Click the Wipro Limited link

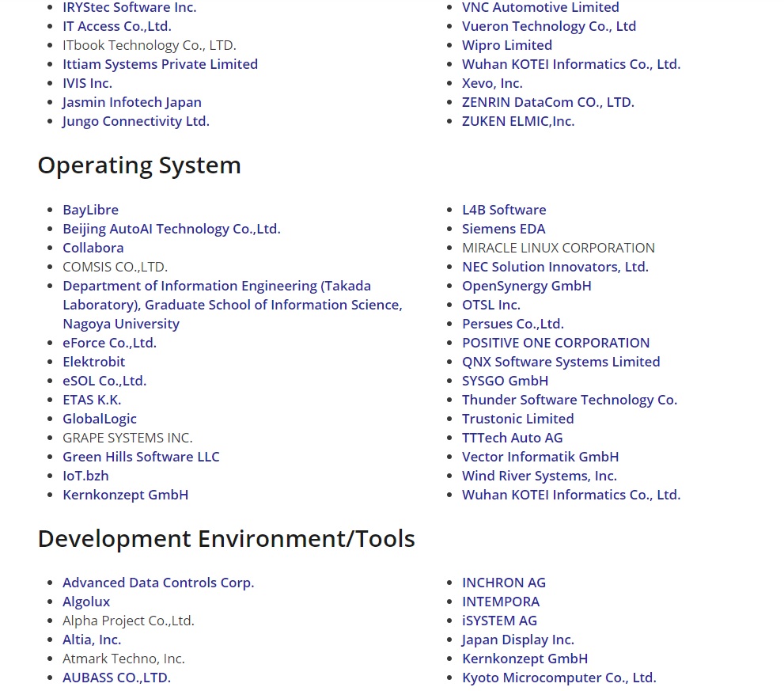tap(506, 45)
